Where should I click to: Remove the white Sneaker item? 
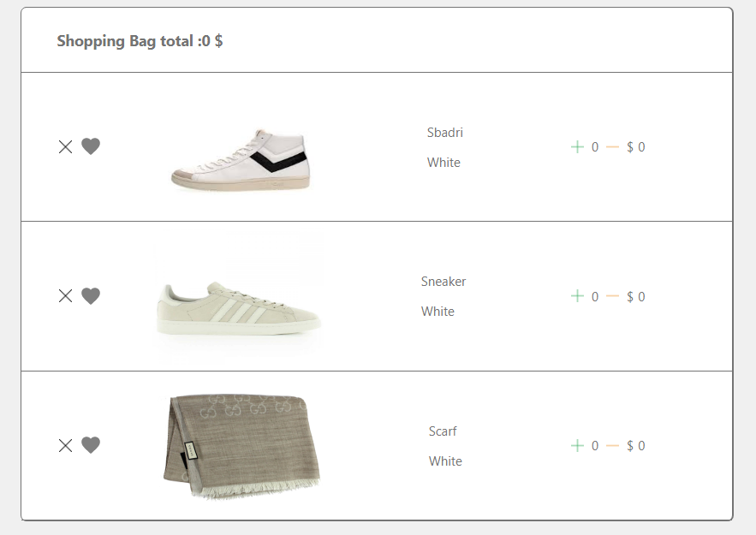(x=65, y=295)
